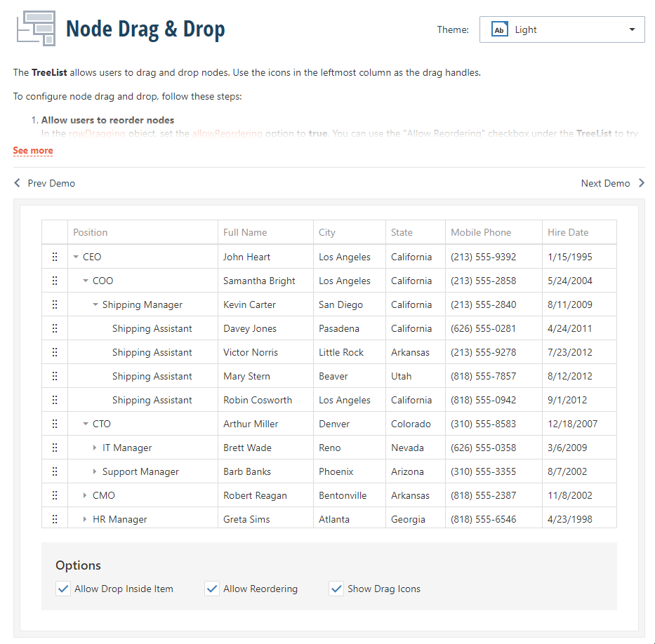Image resolution: width=655 pixels, height=644 pixels.
Task: Click the Next Demo right chevron icon
Action: click(x=642, y=183)
